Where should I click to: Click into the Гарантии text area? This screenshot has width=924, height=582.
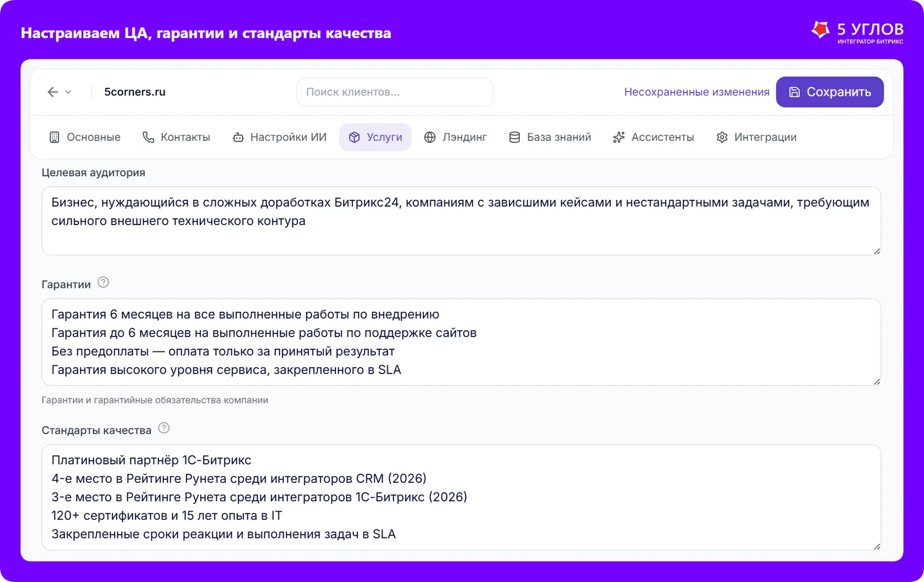tap(461, 342)
